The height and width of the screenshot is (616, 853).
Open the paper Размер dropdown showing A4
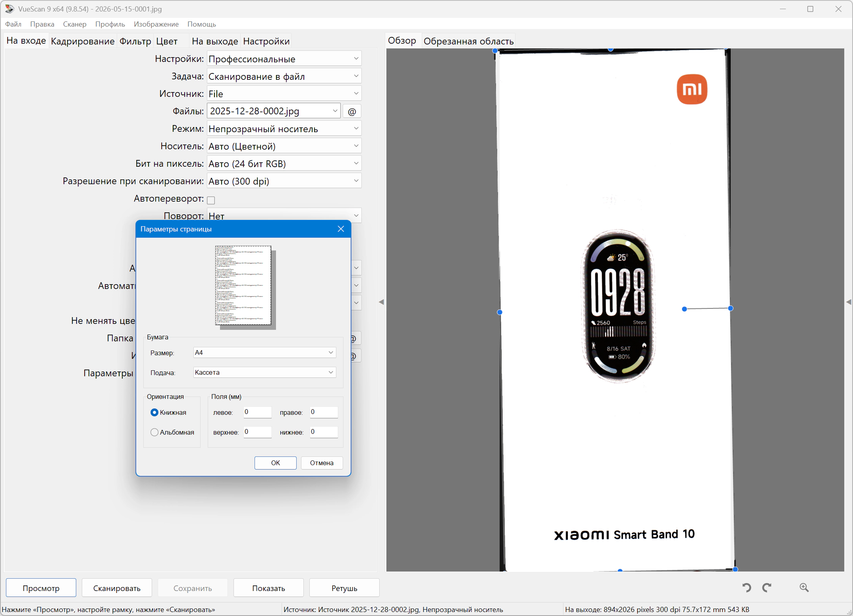click(265, 352)
